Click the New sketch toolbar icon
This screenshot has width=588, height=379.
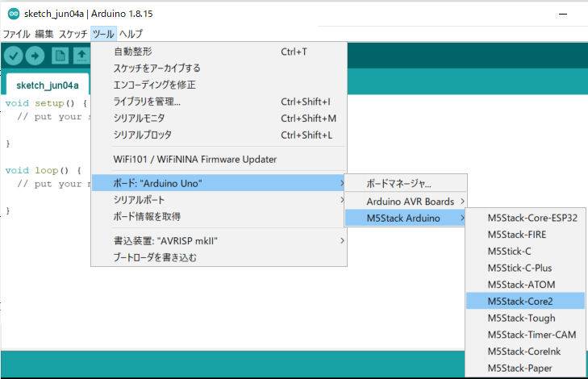(x=60, y=56)
